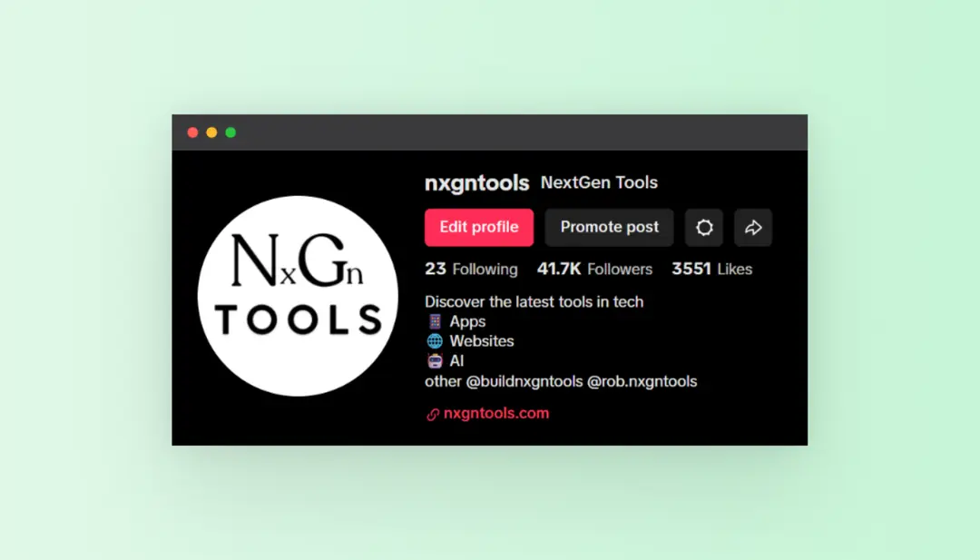Screen dimensions: 980x560
Task: Click the phone emoji next to Apps
Action: coord(435,321)
